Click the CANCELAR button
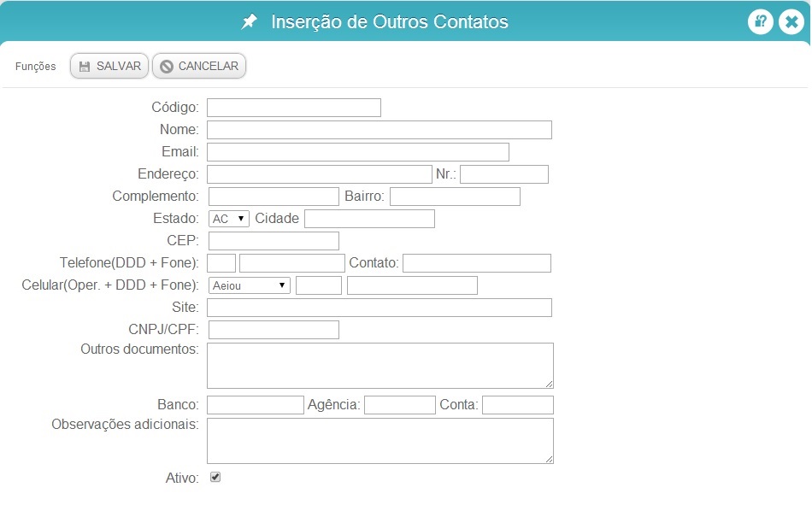Viewport: 812px width, 505px height. (x=199, y=67)
